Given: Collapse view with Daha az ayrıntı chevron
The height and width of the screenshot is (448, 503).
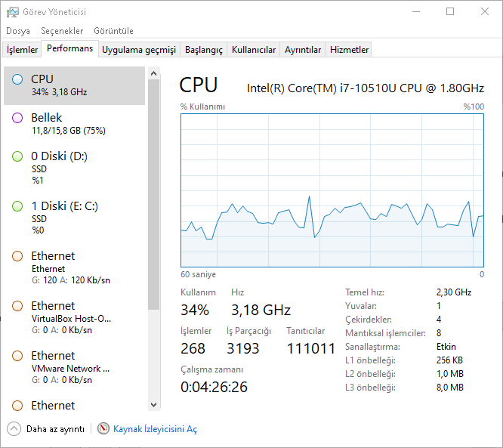Looking at the screenshot, I should [x=14, y=429].
